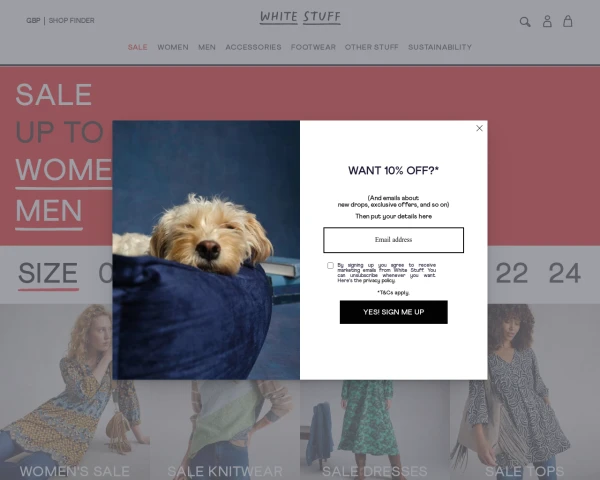Open the Sale menu item

click(138, 47)
